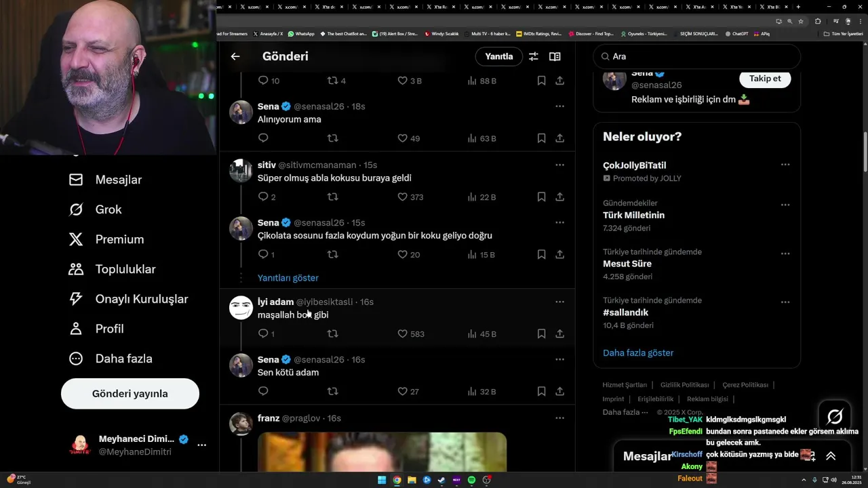The width and height of the screenshot is (868, 488).
Task: Open more options on İyi adam's post
Action: [559, 302]
